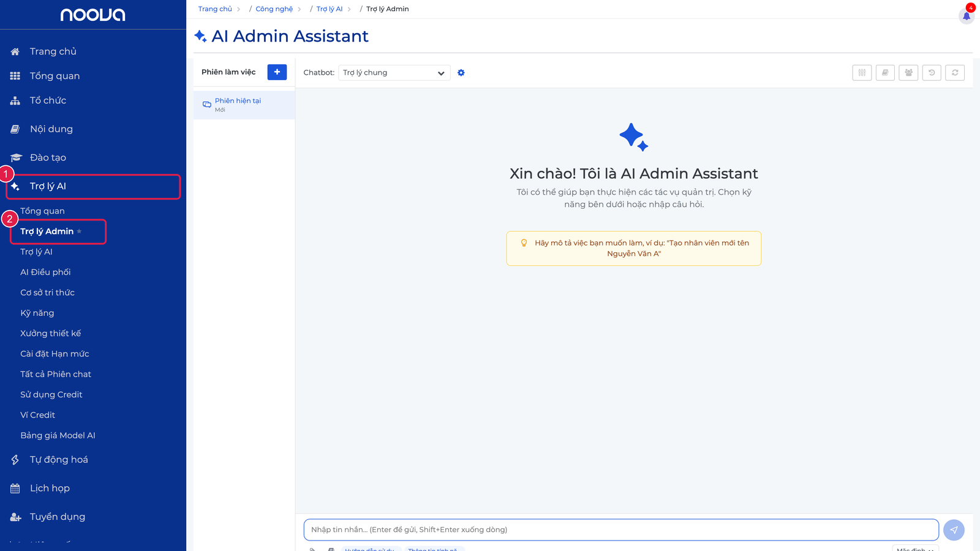Screen dimensions: 980x551
Task: Open chatbot settings gear icon
Action: coord(461,73)
